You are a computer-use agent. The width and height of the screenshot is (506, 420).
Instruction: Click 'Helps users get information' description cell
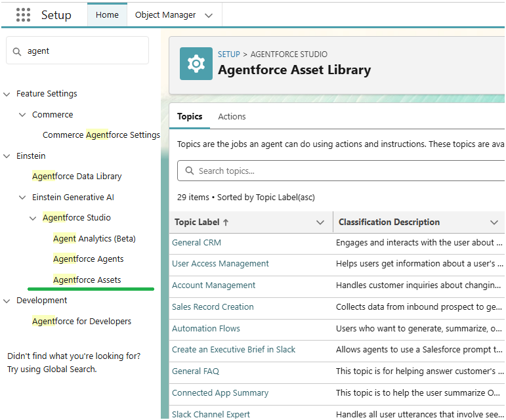click(419, 264)
